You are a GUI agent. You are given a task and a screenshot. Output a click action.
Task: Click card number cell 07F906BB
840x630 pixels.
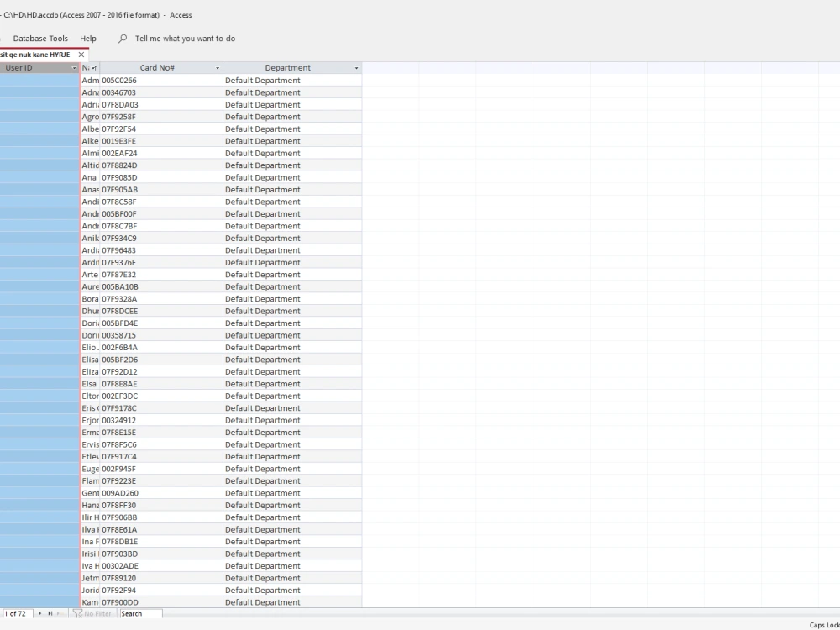click(x=161, y=517)
